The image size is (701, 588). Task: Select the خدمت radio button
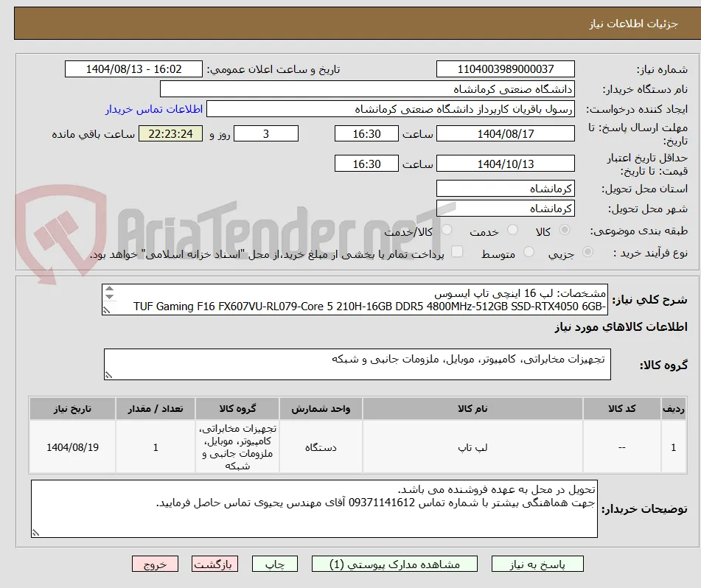[512, 230]
